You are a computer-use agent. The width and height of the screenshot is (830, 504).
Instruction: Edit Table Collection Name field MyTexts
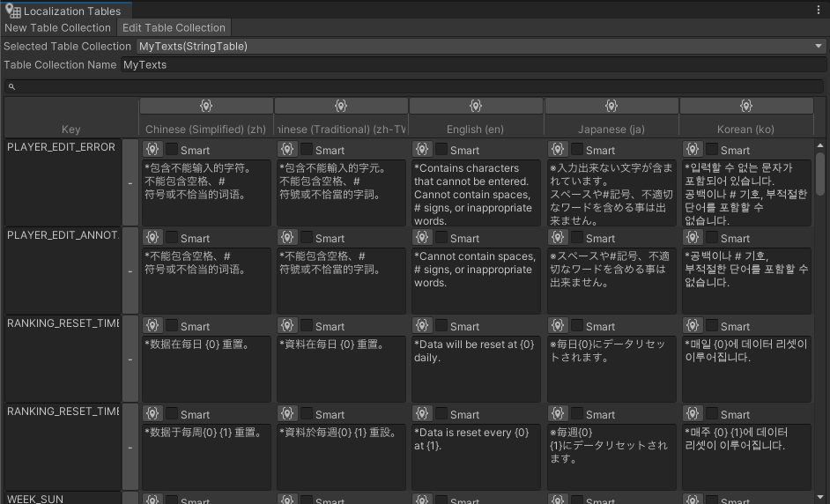coord(474,64)
